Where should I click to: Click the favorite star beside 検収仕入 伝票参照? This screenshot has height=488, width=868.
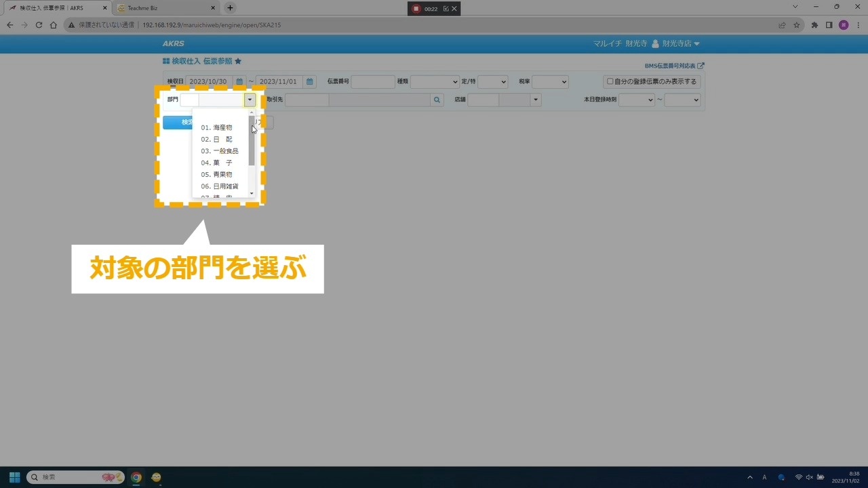pyautogui.click(x=238, y=61)
